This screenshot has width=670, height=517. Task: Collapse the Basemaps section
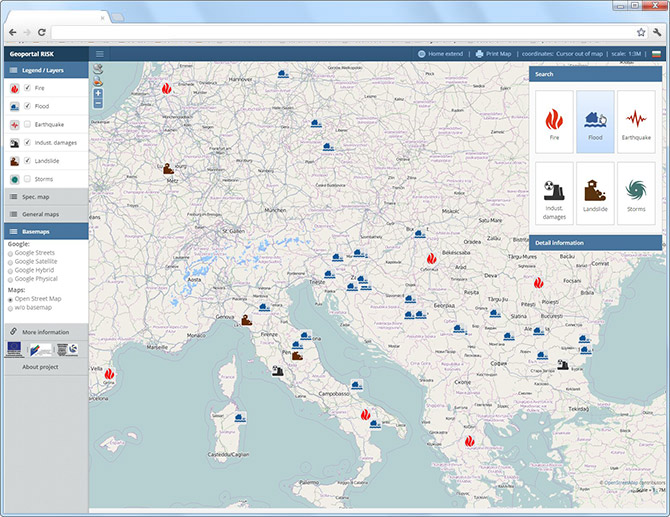click(46, 232)
